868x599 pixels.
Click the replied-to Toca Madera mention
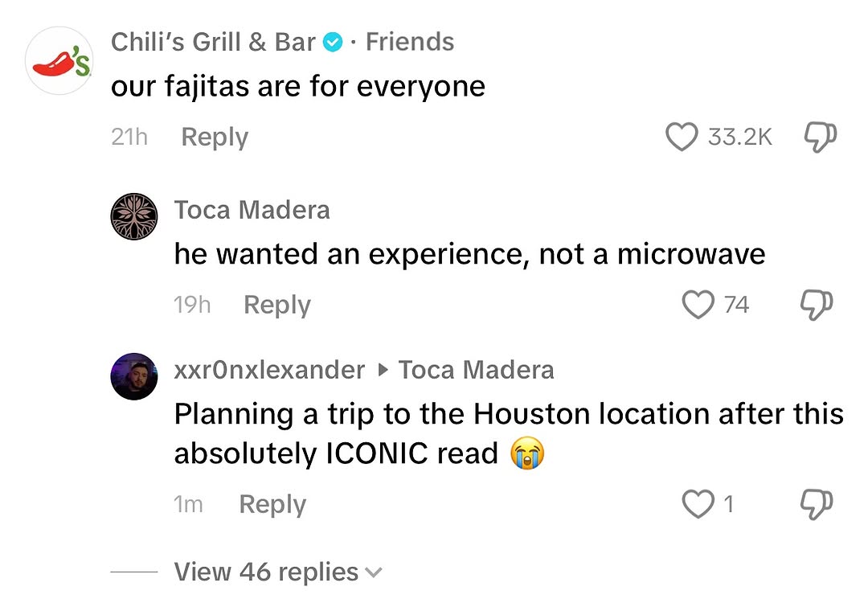coord(476,370)
